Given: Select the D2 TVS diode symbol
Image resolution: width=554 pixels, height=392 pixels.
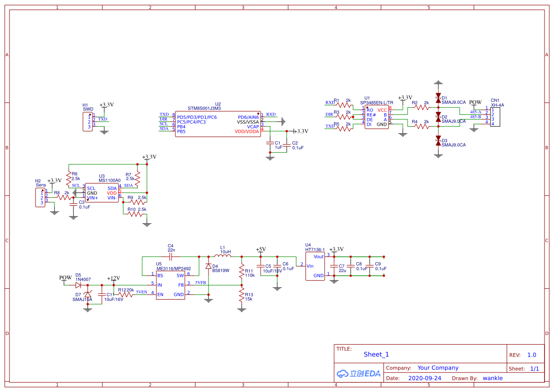Looking at the screenshot, I should [x=438, y=117].
